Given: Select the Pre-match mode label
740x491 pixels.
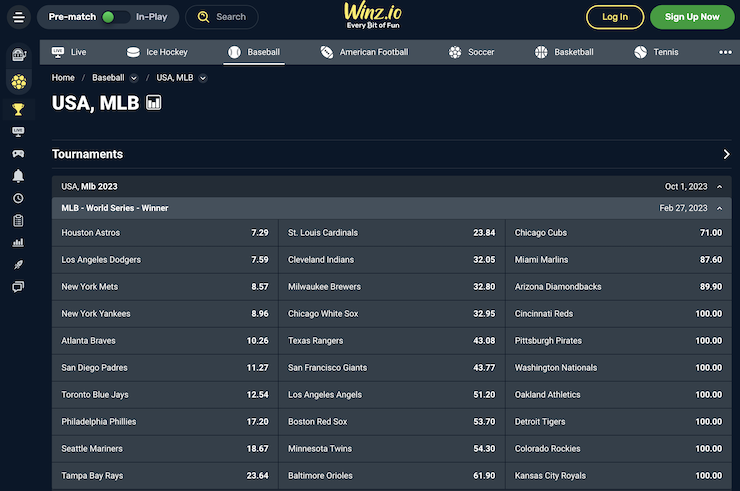Looking at the screenshot, I should [x=72, y=17].
